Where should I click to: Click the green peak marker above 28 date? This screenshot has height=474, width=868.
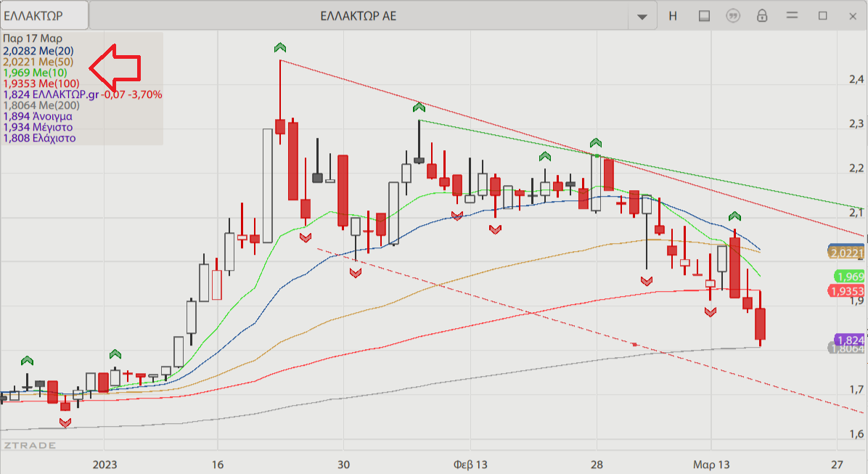click(x=595, y=143)
